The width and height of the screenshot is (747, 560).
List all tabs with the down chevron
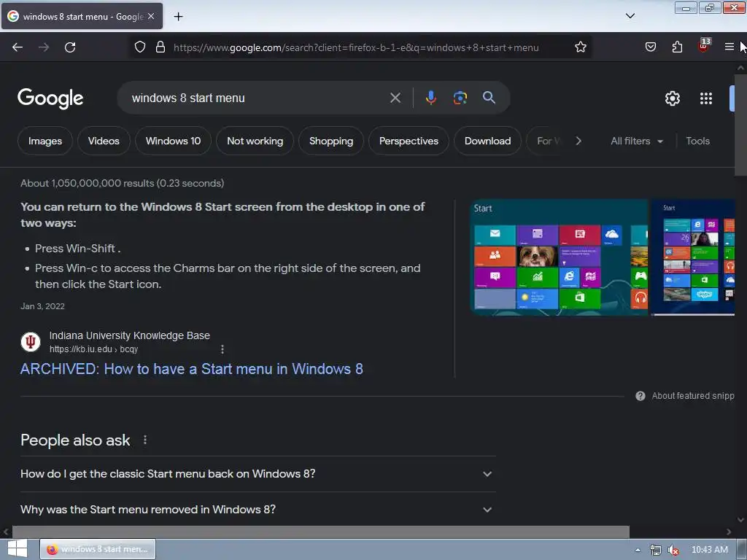tap(630, 16)
